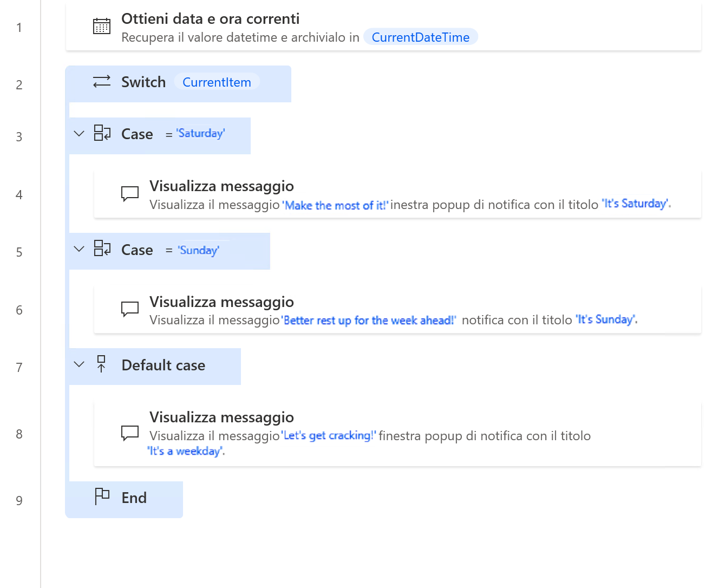Click the CurrentDateTime variable chip
Screen dimensions: 718x588
(420, 37)
